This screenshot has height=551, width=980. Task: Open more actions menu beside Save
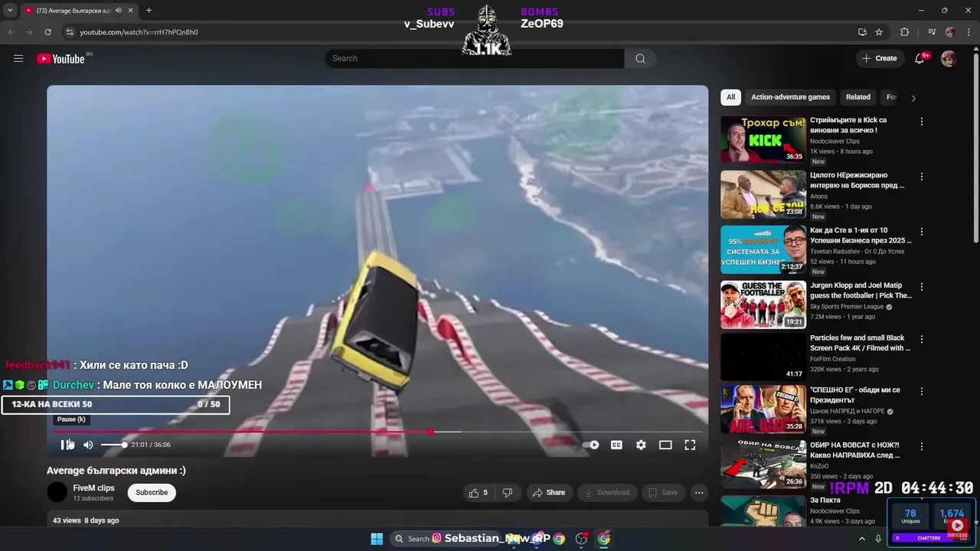(x=699, y=493)
